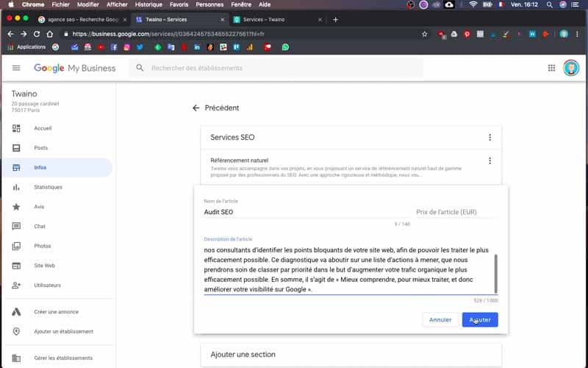The height and width of the screenshot is (368, 588).
Task: Click the search magnifier icon
Action: coord(140,68)
